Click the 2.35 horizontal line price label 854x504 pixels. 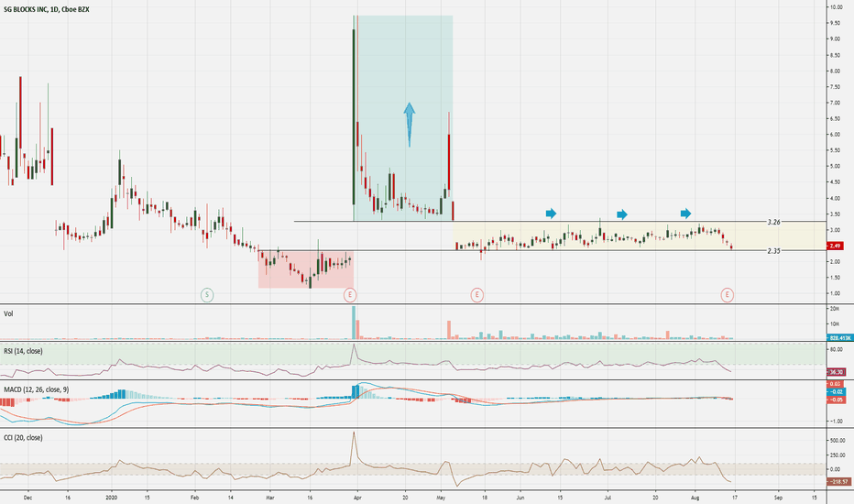click(x=773, y=251)
